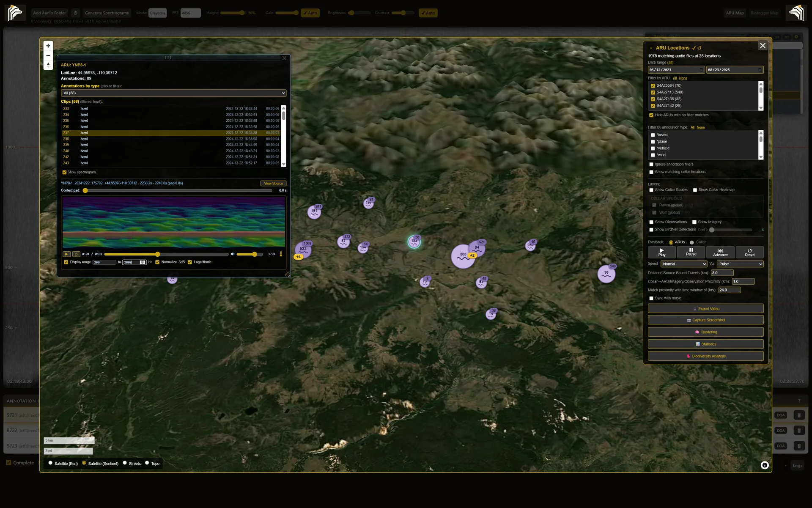
Task: Expand the playback Speed dropdown
Action: pyautogui.click(x=684, y=264)
